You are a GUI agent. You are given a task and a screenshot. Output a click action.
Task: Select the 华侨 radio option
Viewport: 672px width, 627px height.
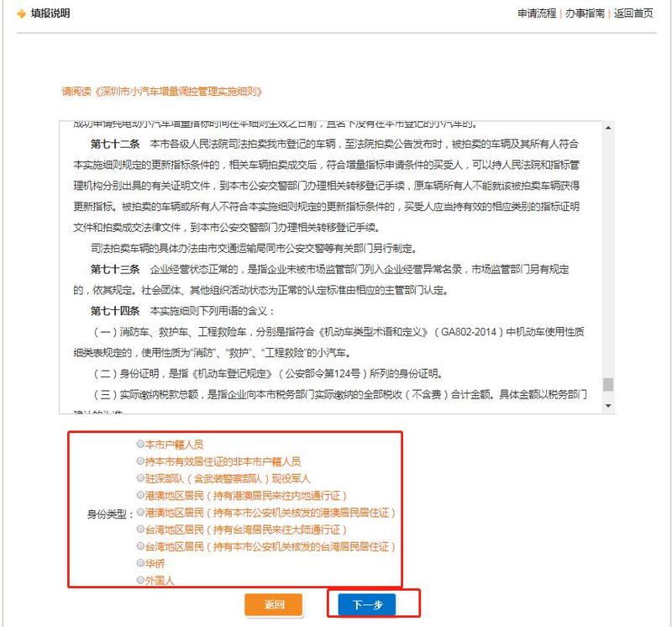140,563
